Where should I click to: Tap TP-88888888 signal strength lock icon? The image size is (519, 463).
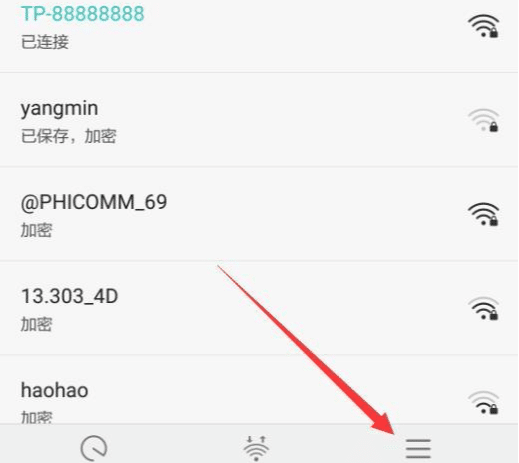click(483, 26)
